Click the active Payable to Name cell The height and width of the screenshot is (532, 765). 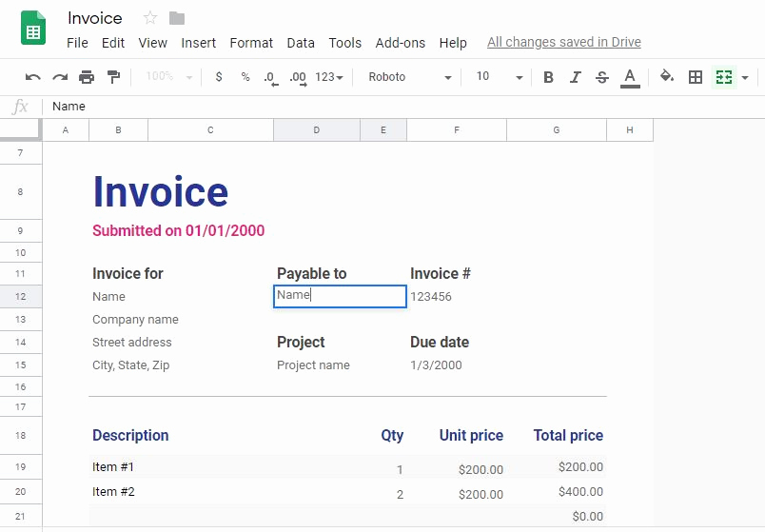[340, 296]
